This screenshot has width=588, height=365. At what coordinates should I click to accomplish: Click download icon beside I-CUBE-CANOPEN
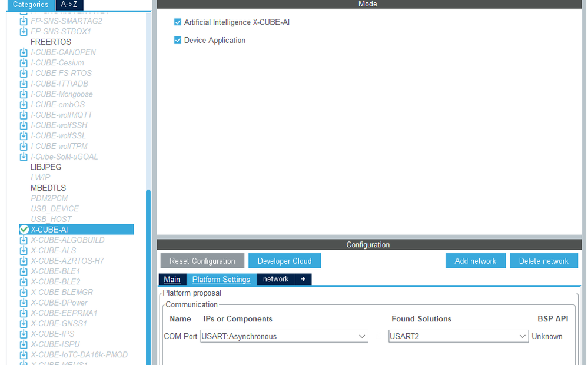click(x=24, y=52)
